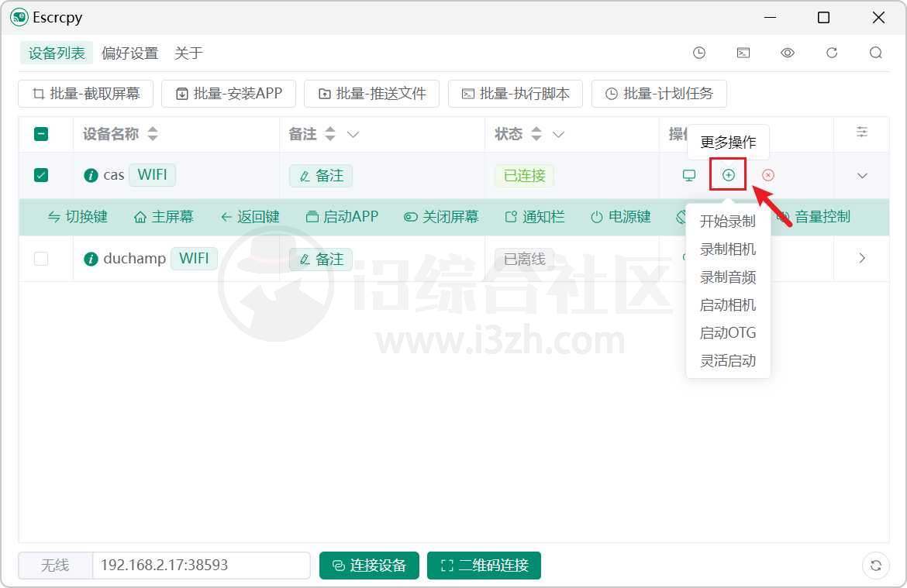Image resolution: width=907 pixels, height=588 pixels.
Task: Click 返回键 in control bar
Action: [250, 217]
